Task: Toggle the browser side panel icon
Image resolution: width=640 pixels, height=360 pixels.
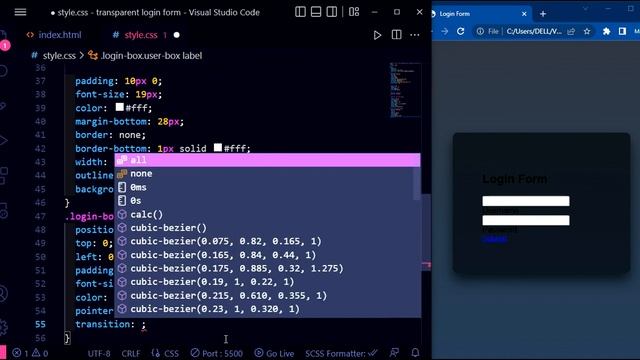Action: (x=622, y=31)
